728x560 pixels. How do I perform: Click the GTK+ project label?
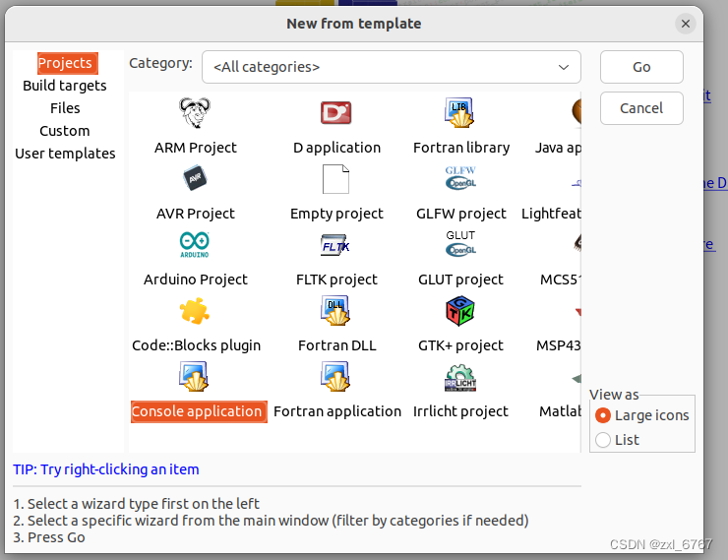(460, 345)
